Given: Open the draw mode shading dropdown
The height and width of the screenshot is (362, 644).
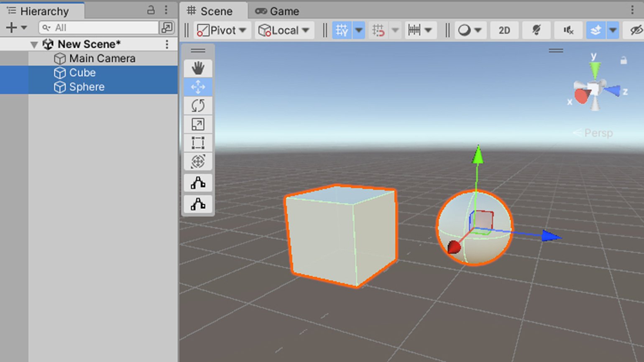Looking at the screenshot, I should [x=470, y=31].
